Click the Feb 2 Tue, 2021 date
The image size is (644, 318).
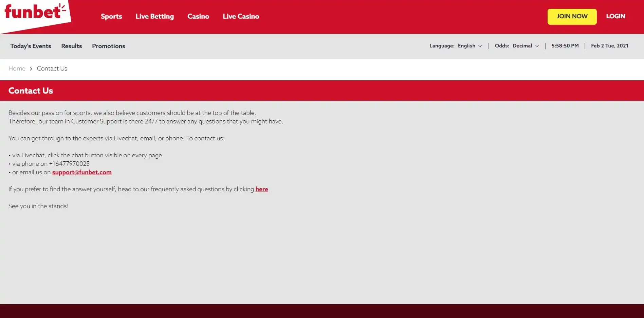609,46
